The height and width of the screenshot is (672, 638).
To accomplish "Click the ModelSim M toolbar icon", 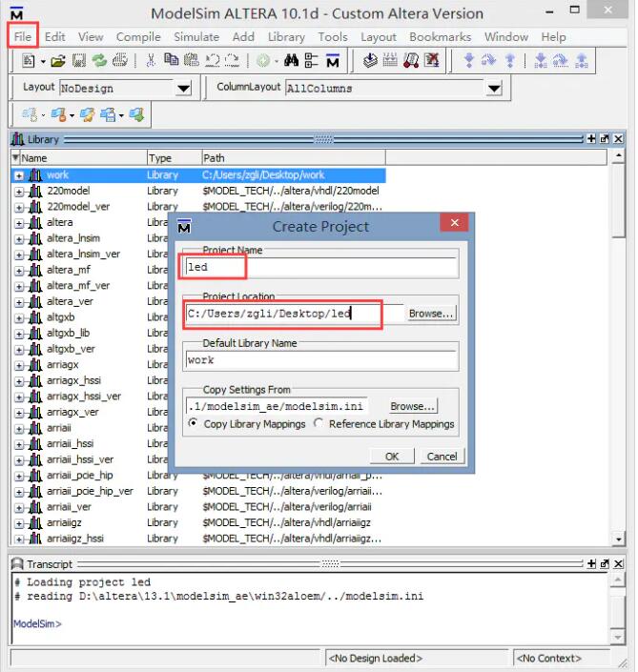I will click(333, 60).
